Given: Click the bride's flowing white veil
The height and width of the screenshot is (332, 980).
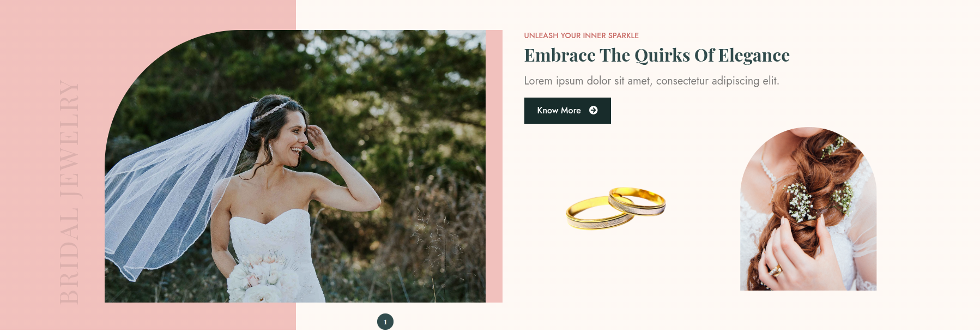Looking at the screenshot, I should tap(174, 192).
